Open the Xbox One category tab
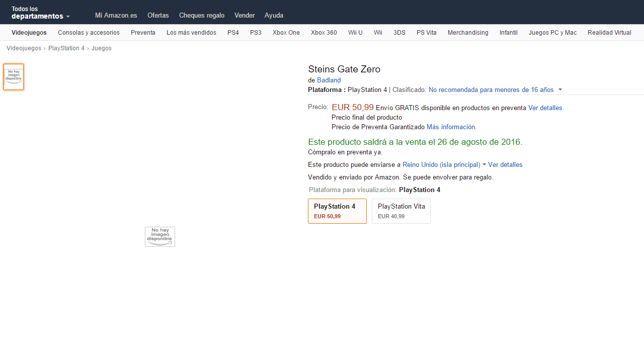 pyautogui.click(x=286, y=33)
